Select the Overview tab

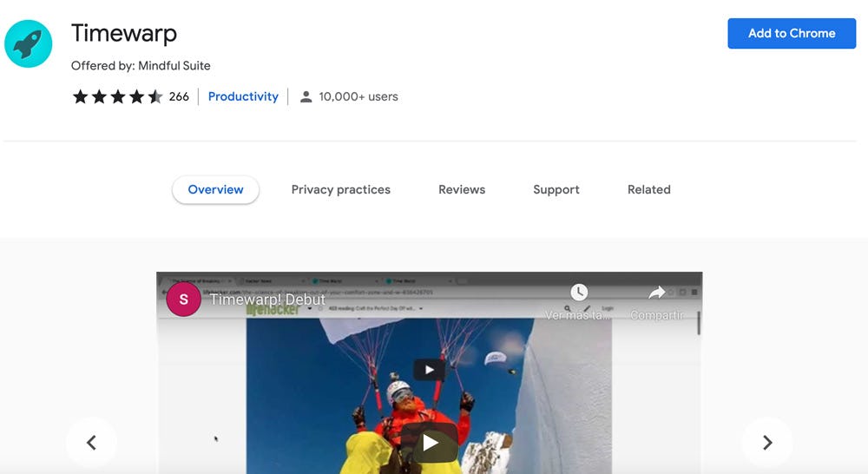point(215,189)
